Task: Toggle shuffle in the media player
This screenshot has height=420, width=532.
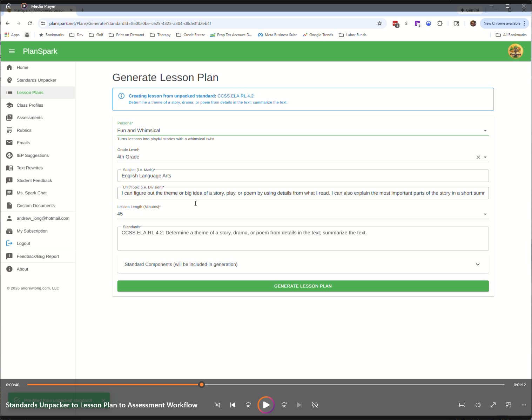Action: 217,405
